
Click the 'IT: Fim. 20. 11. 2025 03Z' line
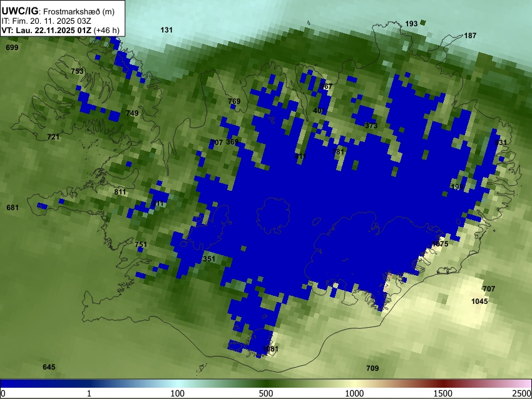(x=46, y=21)
